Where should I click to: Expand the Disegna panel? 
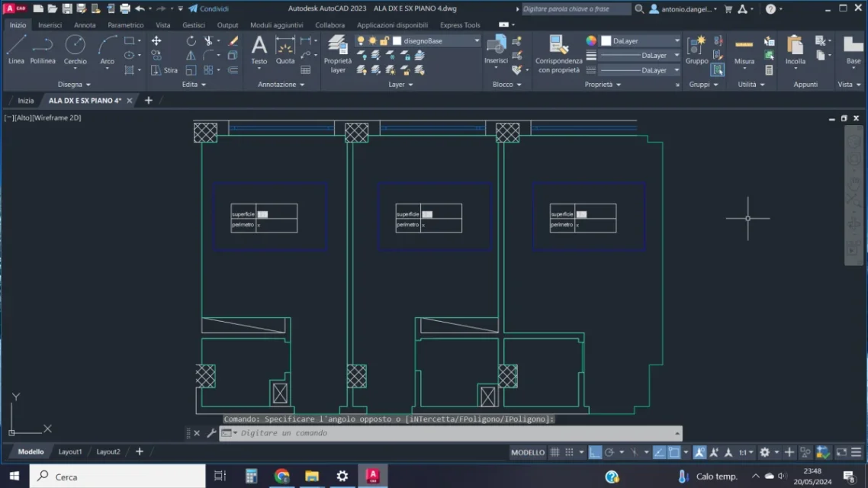pyautogui.click(x=74, y=84)
